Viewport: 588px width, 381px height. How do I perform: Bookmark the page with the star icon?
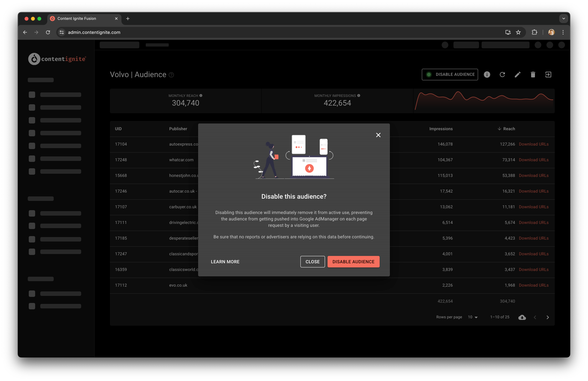(x=518, y=32)
